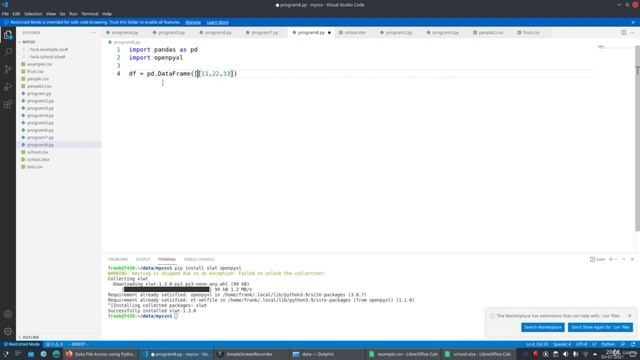Open school.xlsx in Explorer
This screenshot has height=360, width=640.
click(38, 160)
